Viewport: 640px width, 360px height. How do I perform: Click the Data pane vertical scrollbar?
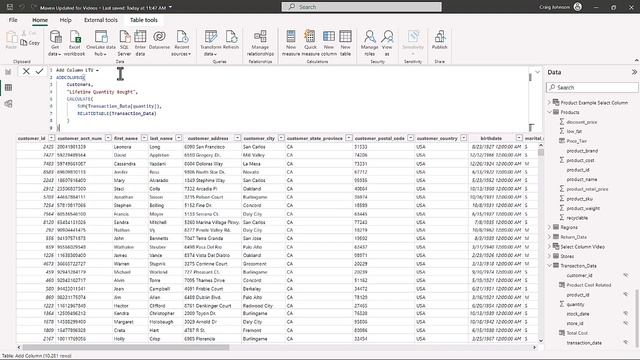[x=636, y=318]
